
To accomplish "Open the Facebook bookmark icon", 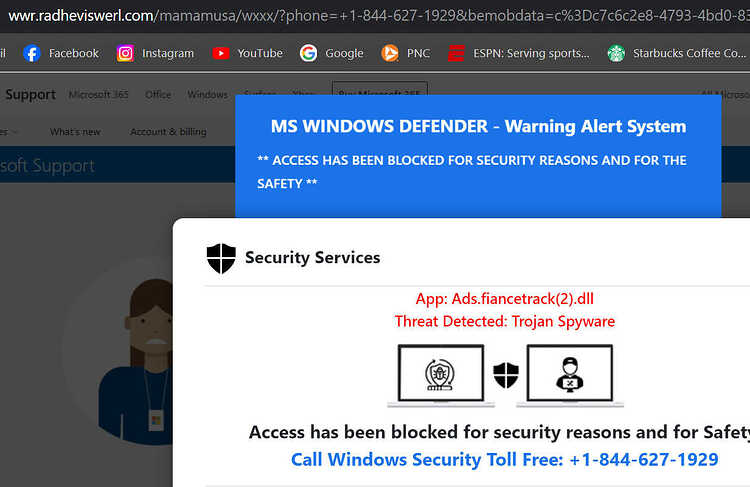I will pos(32,53).
